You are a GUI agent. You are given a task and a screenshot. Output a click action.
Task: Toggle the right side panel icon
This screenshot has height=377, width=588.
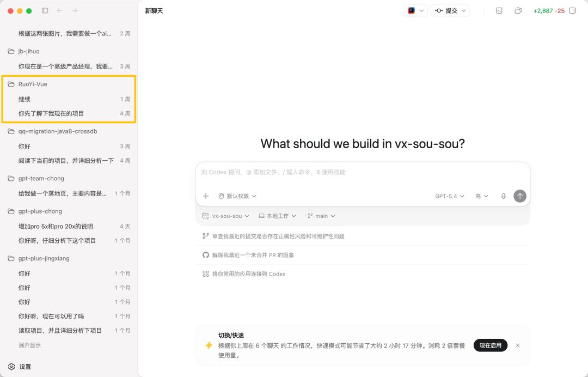pos(572,11)
